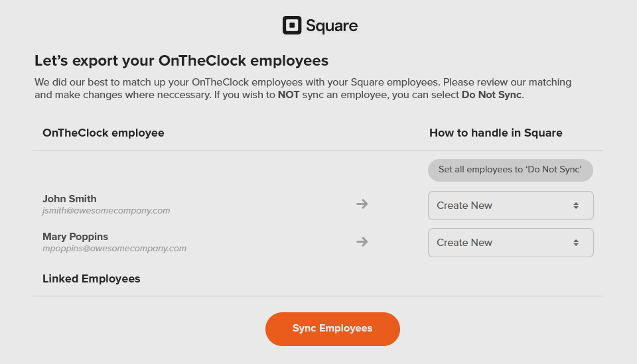637x364 pixels.
Task: Click the bold 'Do Not Sync' text in the description
Action: (492, 95)
